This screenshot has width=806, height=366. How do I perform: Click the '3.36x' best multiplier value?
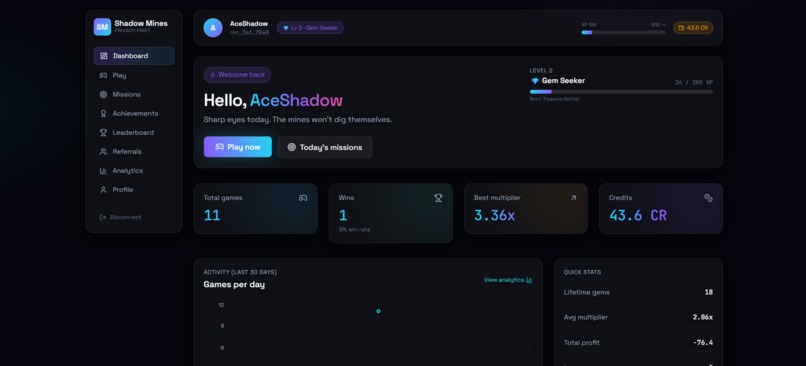tap(494, 215)
